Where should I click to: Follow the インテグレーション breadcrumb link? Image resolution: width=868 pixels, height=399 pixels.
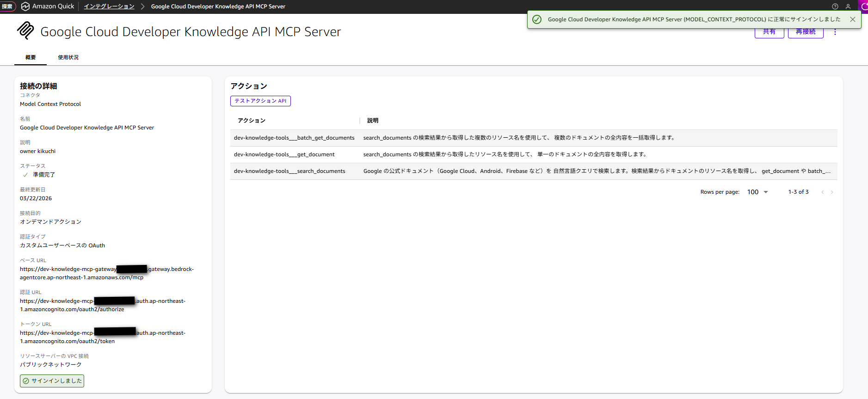[109, 6]
